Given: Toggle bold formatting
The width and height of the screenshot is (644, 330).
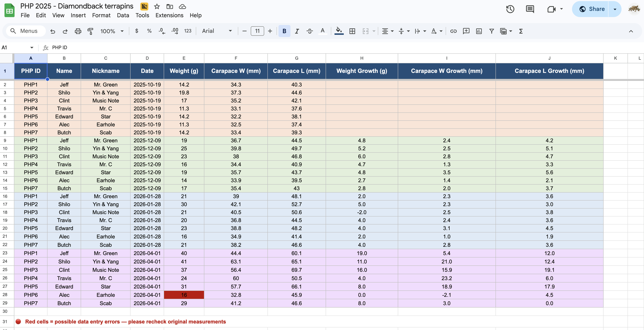Looking at the screenshot, I should pyautogui.click(x=284, y=31).
